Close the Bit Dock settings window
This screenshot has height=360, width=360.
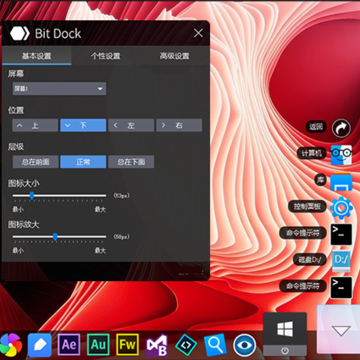click(x=198, y=33)
